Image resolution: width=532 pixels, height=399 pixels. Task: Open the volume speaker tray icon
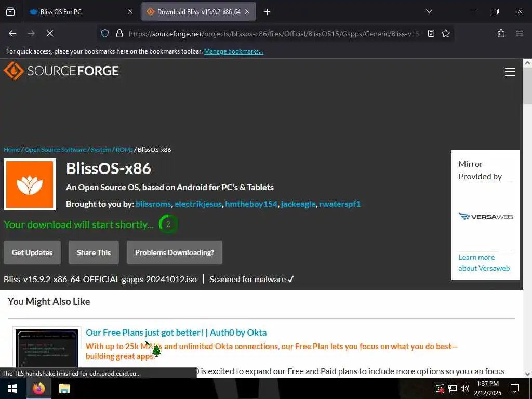(x=465, y=389)
